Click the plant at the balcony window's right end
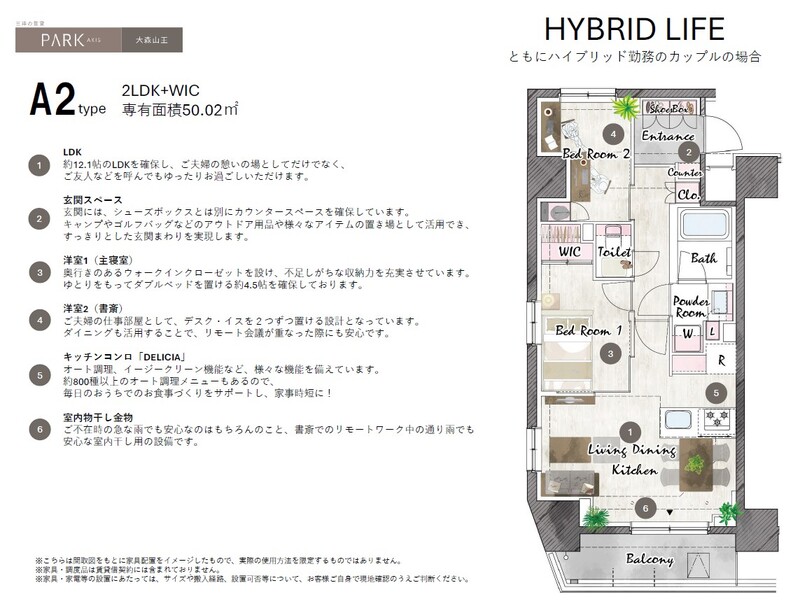The image size is (800, 604). (x=728, y=512)
